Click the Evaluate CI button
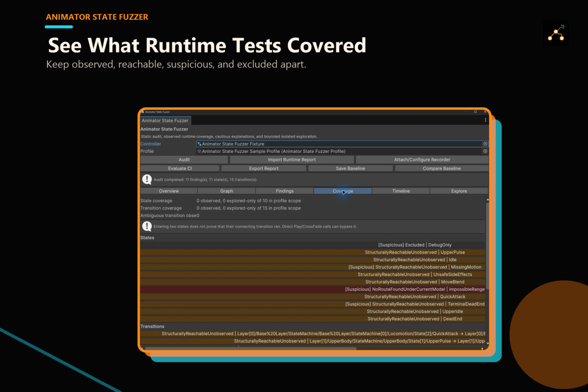The height and width of the screenshot is (392, 588). [x=180, y=169]
